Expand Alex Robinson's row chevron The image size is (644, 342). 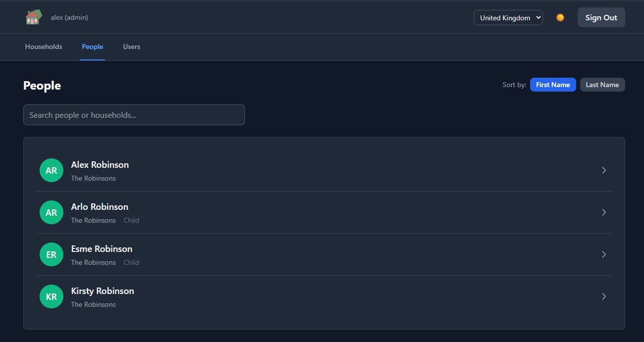click(x=604, y=170)
